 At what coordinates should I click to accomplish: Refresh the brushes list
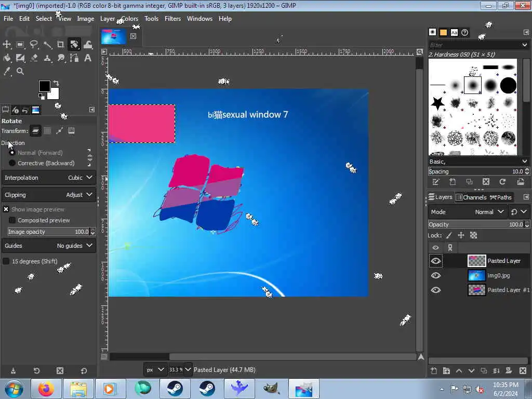[502, 182]
